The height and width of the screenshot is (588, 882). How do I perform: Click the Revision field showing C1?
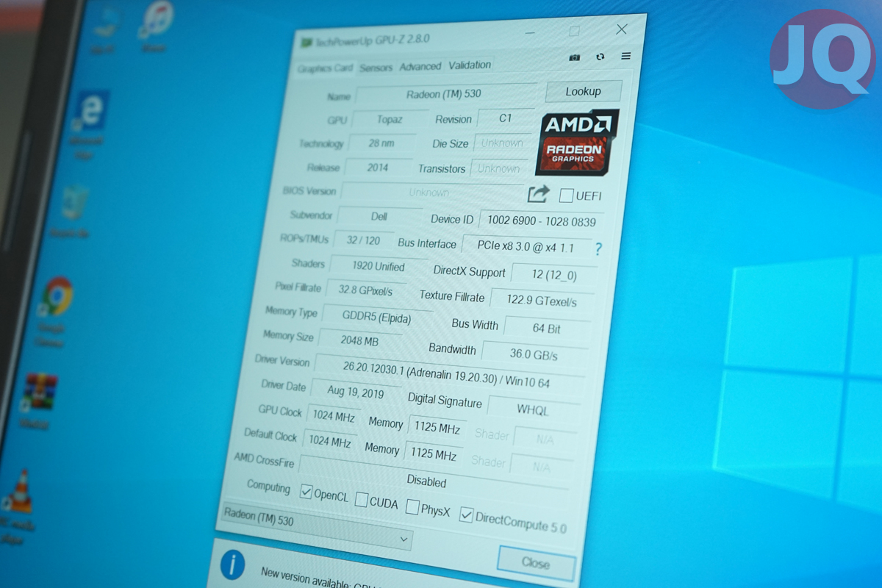[505, 118]
